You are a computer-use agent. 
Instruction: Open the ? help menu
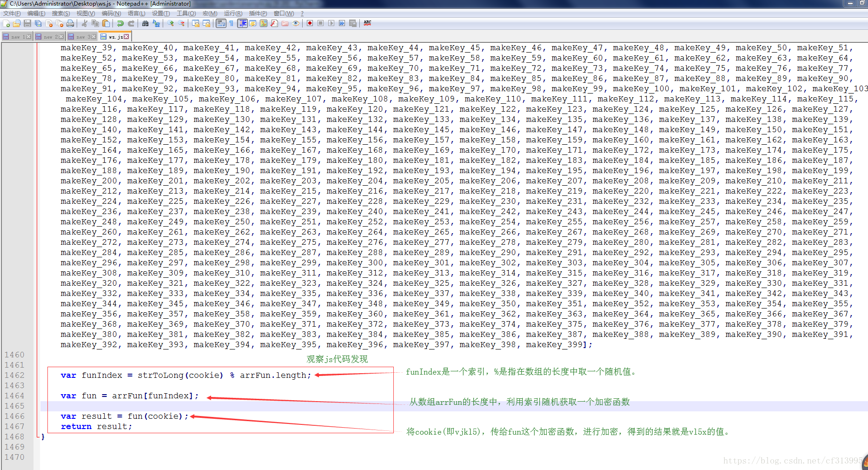[x=302, y=13]
